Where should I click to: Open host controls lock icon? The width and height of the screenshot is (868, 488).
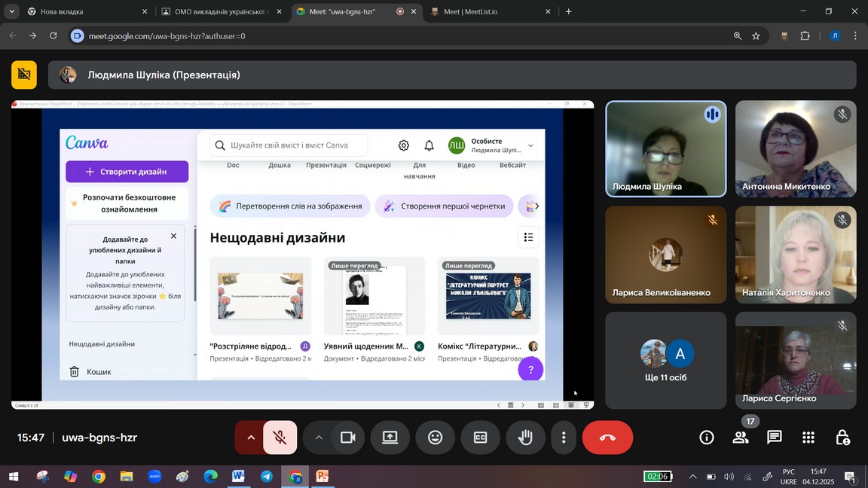click(842, 438)
